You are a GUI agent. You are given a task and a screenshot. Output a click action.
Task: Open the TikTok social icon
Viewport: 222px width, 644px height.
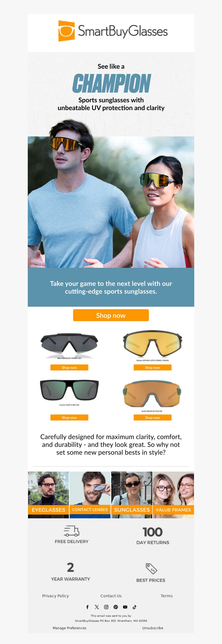pos(135,607)
